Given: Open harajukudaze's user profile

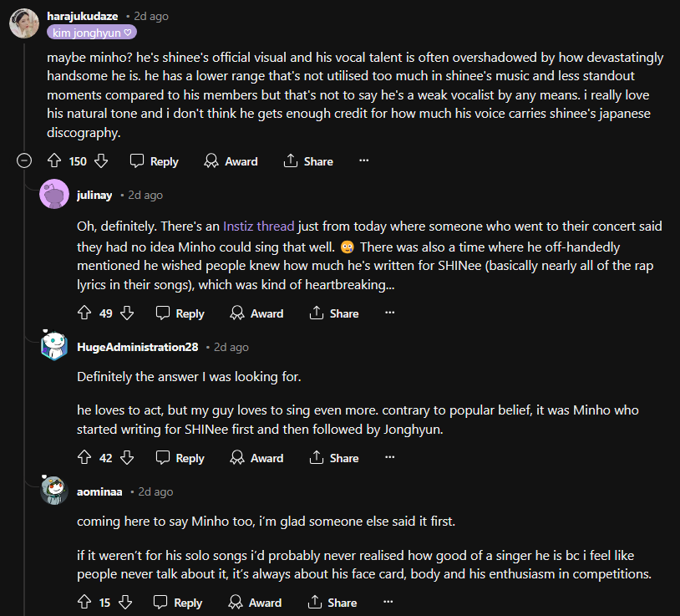Looking at the screenshot, I should (x=83, y=16).
